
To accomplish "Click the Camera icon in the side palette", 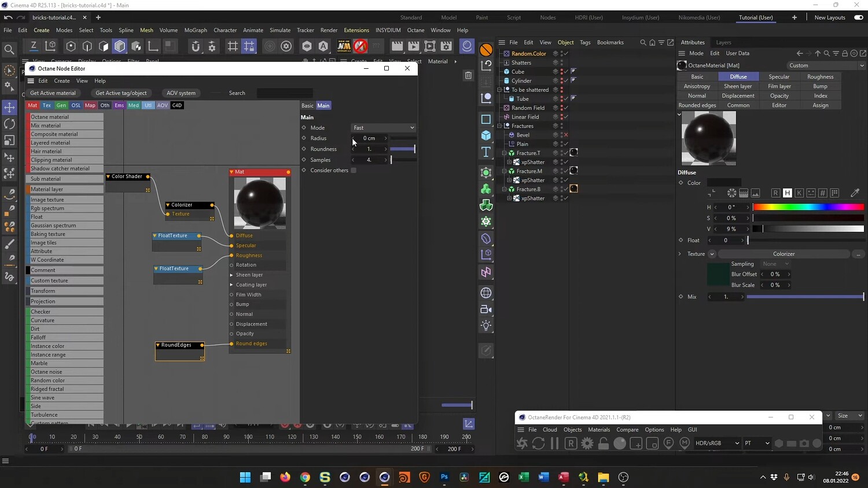I will point(486,309).
